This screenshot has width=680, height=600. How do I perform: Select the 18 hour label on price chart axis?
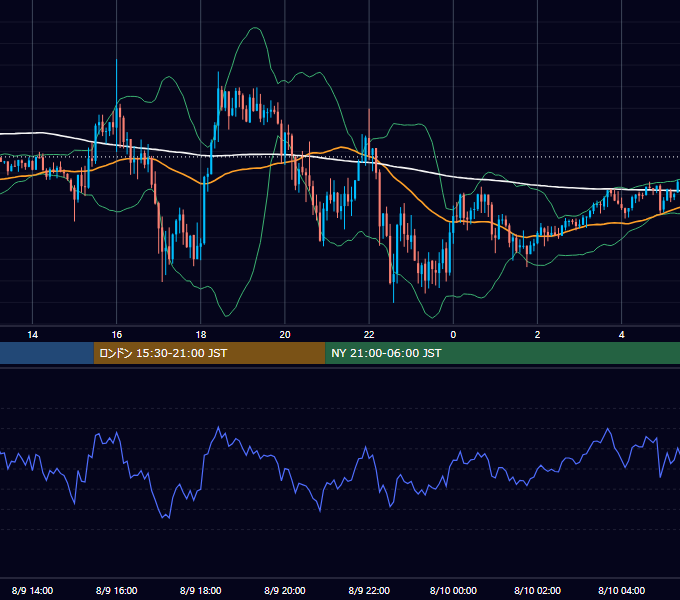click(x=201, y=335)
